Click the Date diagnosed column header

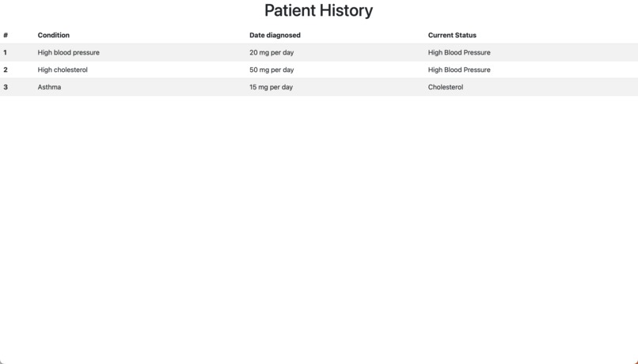tap(275, 35)
